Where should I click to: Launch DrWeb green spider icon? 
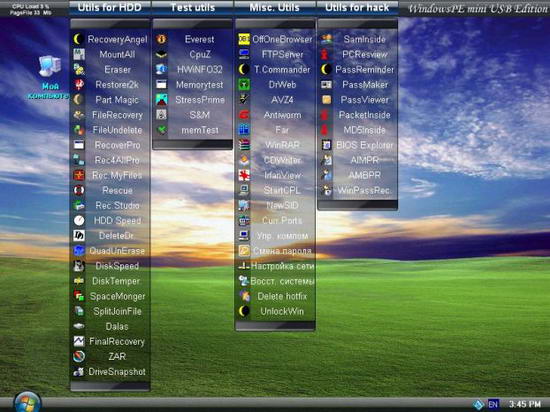244,84
